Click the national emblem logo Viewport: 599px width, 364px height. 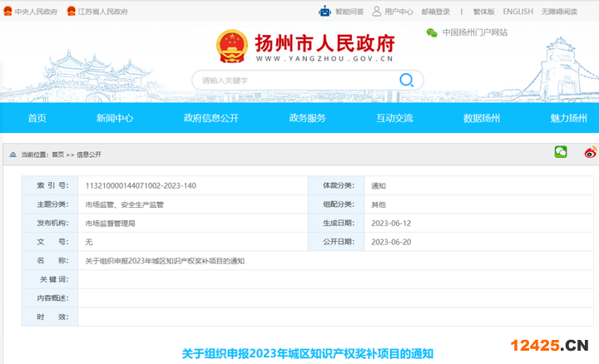click(x=232, y=46)
